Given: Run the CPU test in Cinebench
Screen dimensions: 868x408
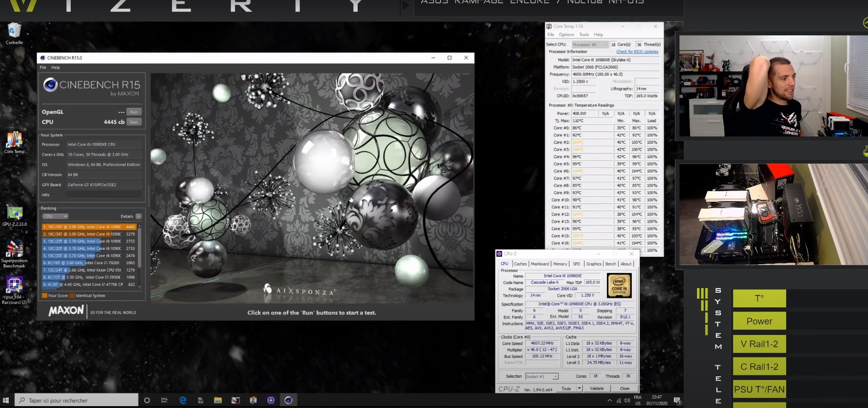Looking at the screenshot, I should 134,122.
